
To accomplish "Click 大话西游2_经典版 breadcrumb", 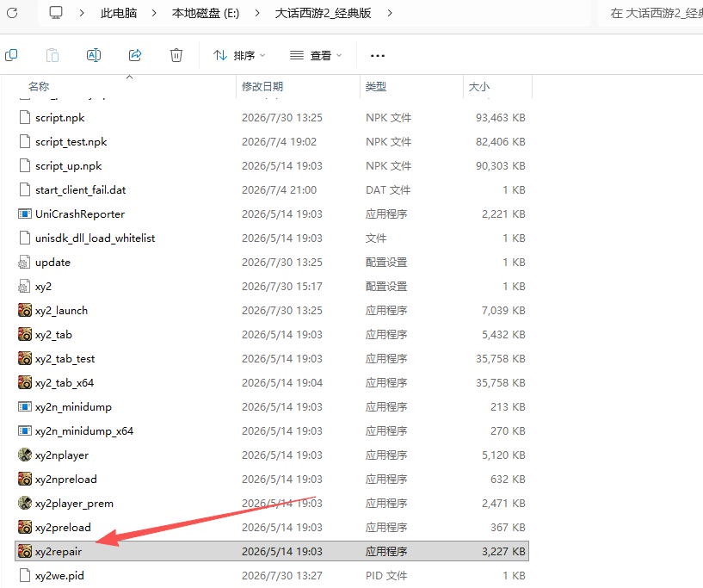I will tap(323, 13).
